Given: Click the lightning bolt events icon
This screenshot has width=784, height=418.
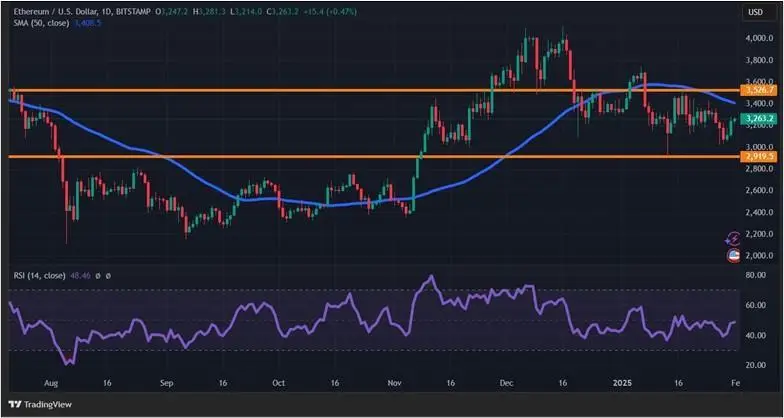Looking at the screenshot, I should [732, 237].
